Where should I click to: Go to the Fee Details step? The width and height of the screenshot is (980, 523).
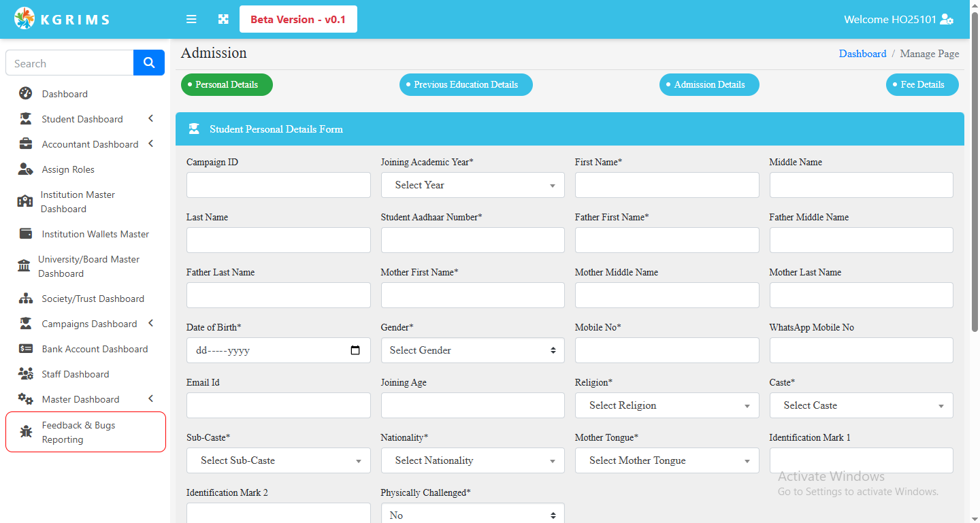tap(921, 85)
